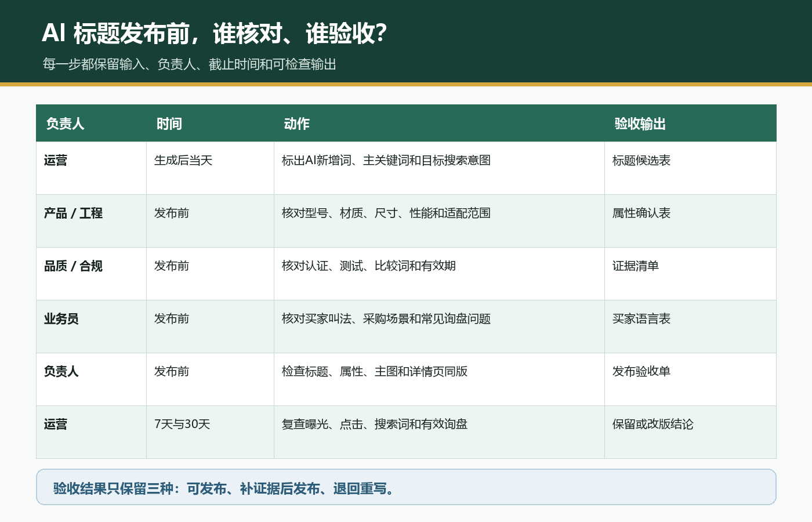
Task: Click the cell '检查标题、属性、主图和详情页同版'
Action: pyautogui.click(x=439, y=379)
